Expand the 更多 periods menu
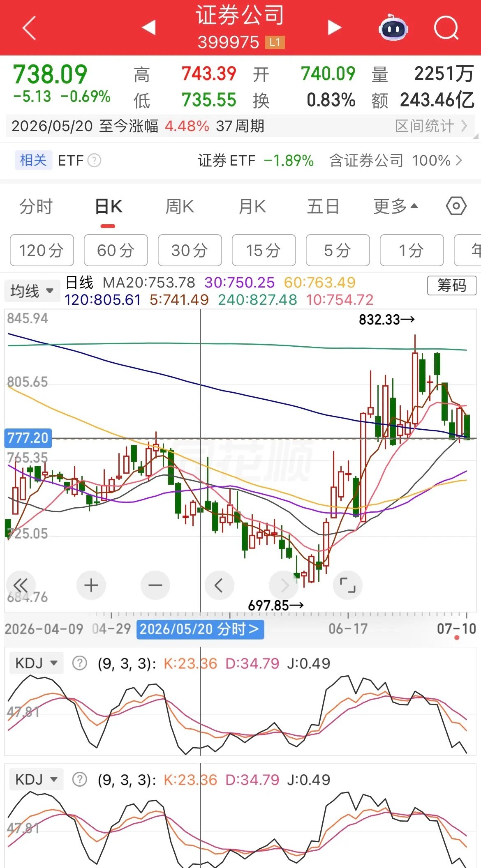The image size is (481, 868). [395, 206]
